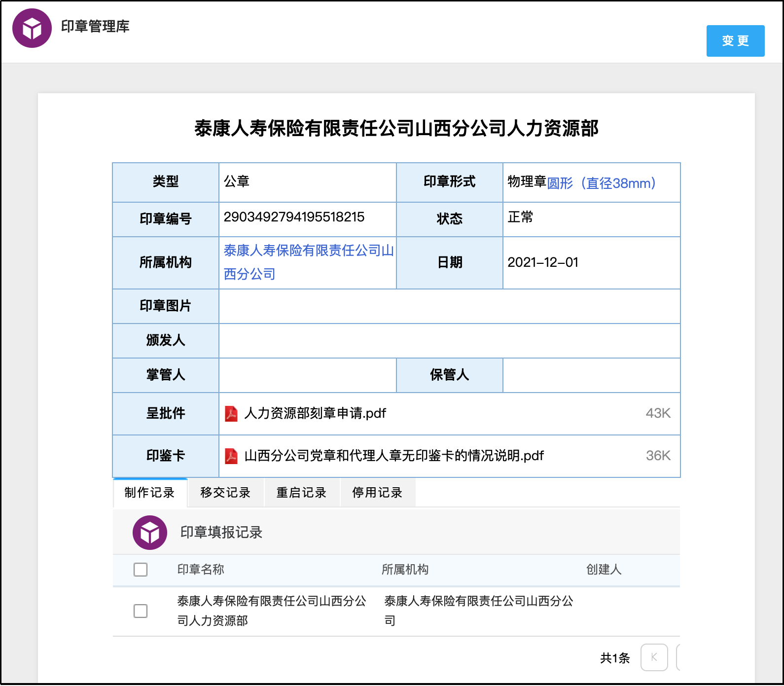Click the 变更 button
This screenshot has height=686, width=784.
(735, 41)
